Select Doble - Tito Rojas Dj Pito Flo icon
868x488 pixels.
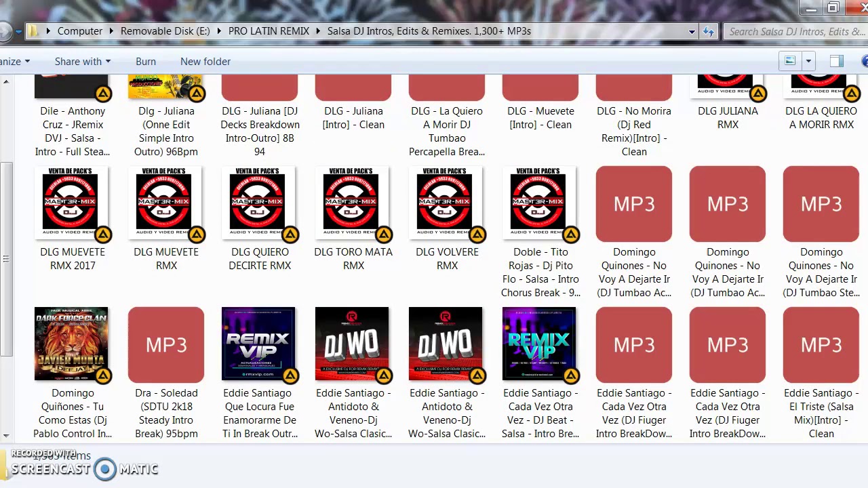(x=540, y=204)
